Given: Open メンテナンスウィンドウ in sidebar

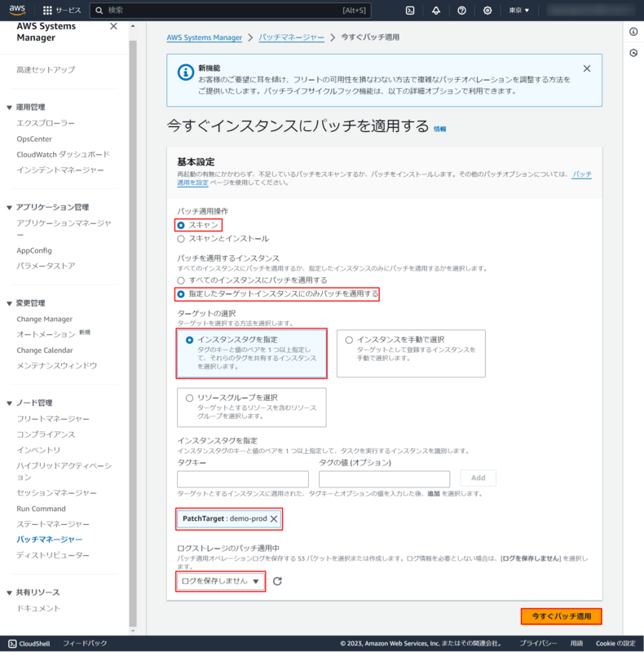Looking at the screenshot, I should (56, 366).
